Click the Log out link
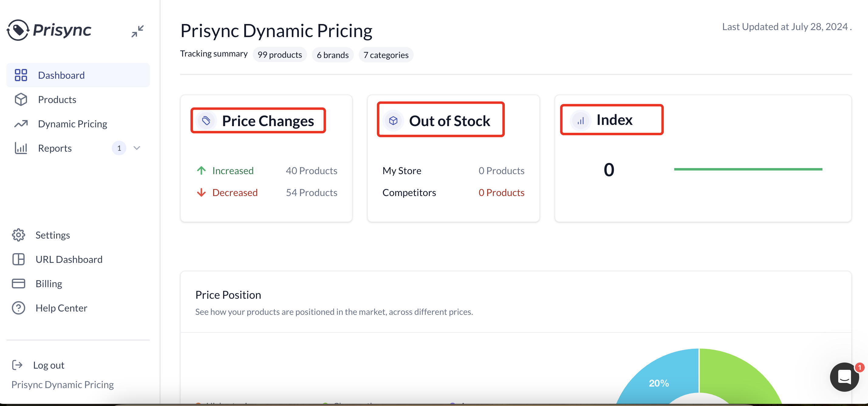 point(49,365)
